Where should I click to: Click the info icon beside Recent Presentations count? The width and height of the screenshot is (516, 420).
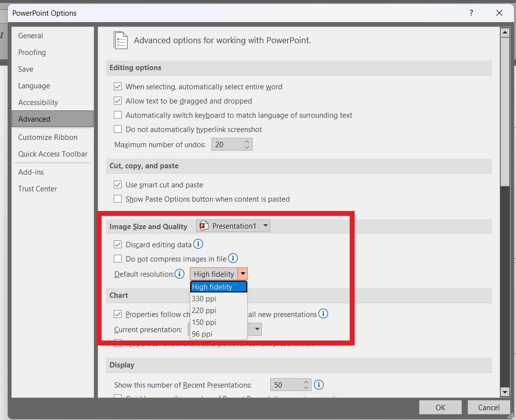(319, 385)
